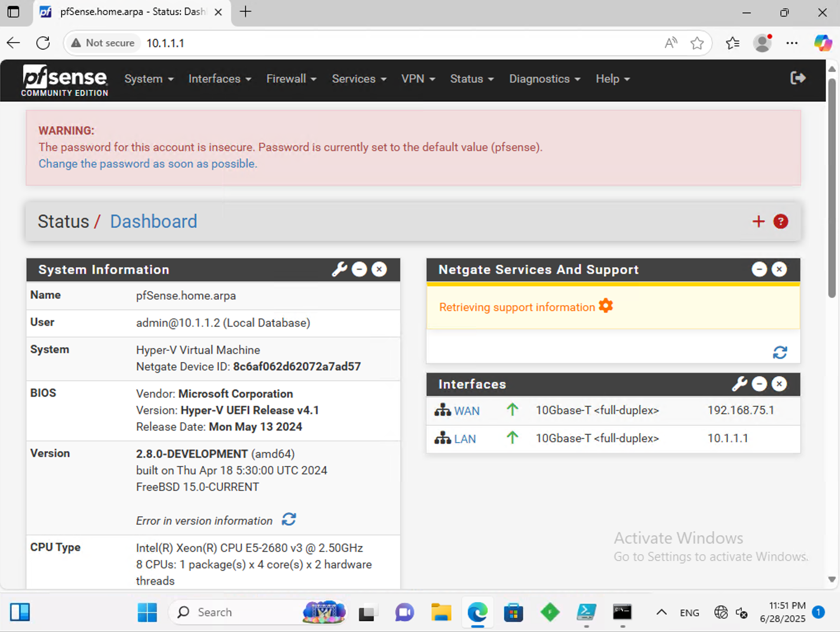Click the Interfaces widget wrench configure icon
The width and height of the screenshot is (840, 632).
pos(739,384)
